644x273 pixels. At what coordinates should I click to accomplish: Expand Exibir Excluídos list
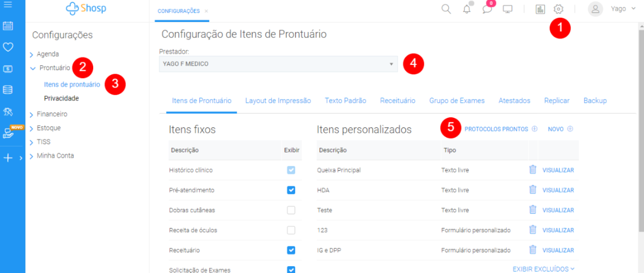click(543, 269)
